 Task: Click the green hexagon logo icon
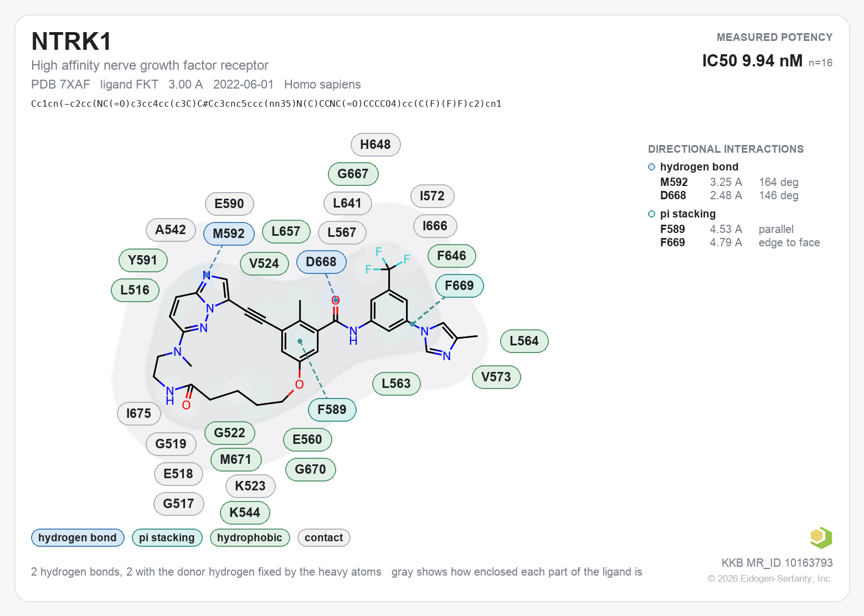(x=821, y=537)
